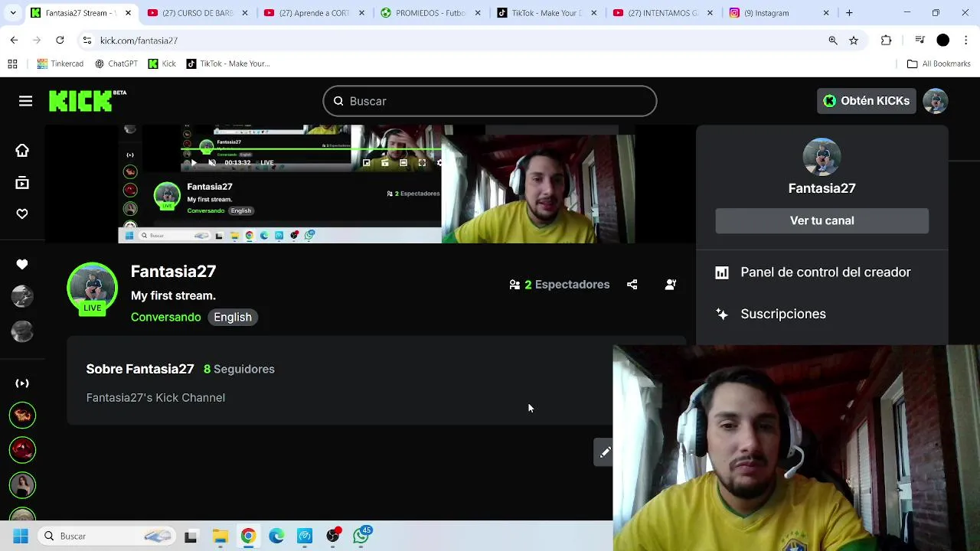This screenshot has width=980, height=551.
Task: Open the zoom magnifier icon in address bar
Action: (833, 41)
